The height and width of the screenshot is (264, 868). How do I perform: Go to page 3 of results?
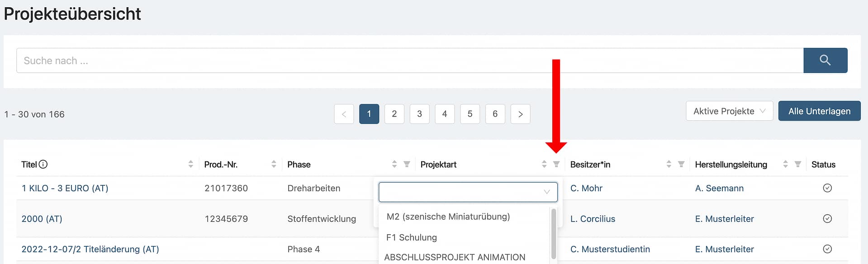pos(419,114)
